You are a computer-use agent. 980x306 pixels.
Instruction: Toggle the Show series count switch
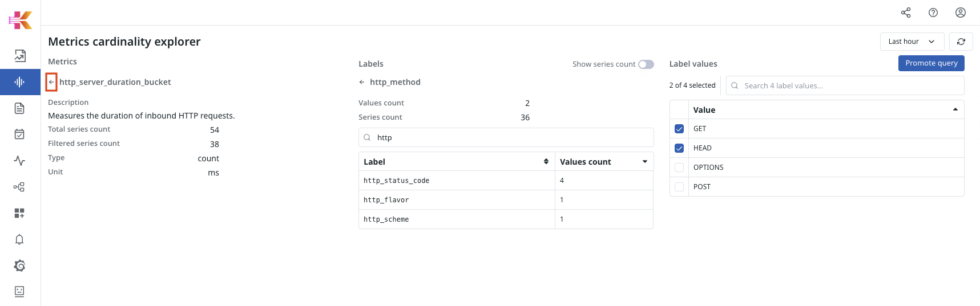point(646,64)
